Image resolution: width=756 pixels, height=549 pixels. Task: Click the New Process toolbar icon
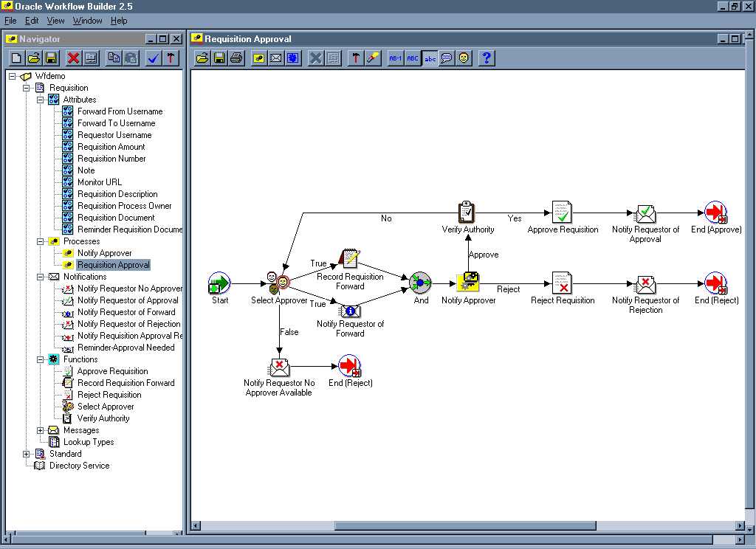[259, 58]
